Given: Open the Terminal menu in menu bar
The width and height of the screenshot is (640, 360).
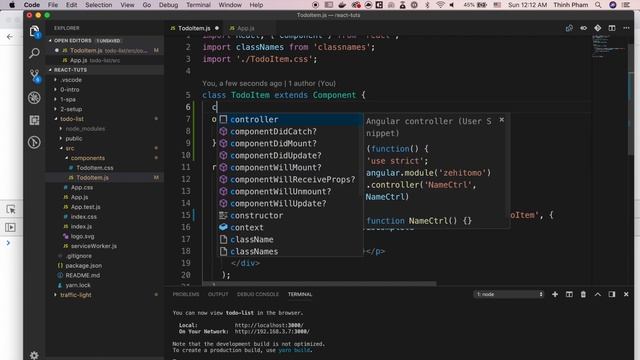Looking at the screenshot, I should (198, 5).
